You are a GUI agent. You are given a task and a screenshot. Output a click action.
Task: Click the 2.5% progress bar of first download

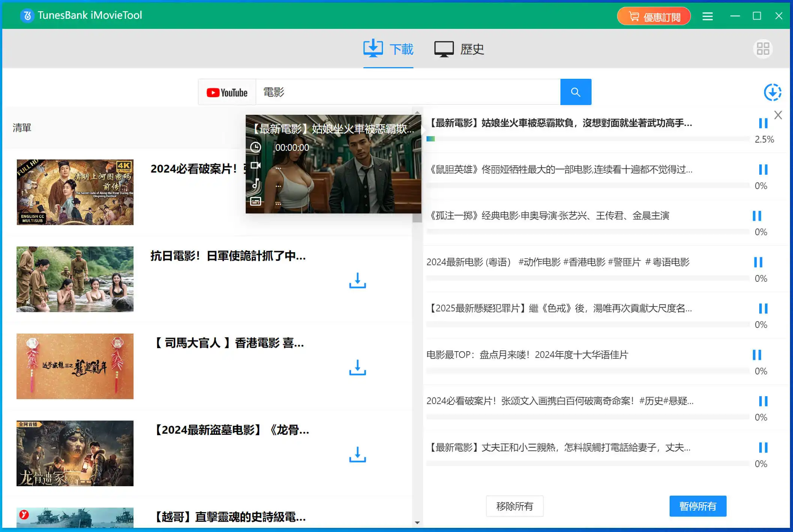click(x=588, y=139)
